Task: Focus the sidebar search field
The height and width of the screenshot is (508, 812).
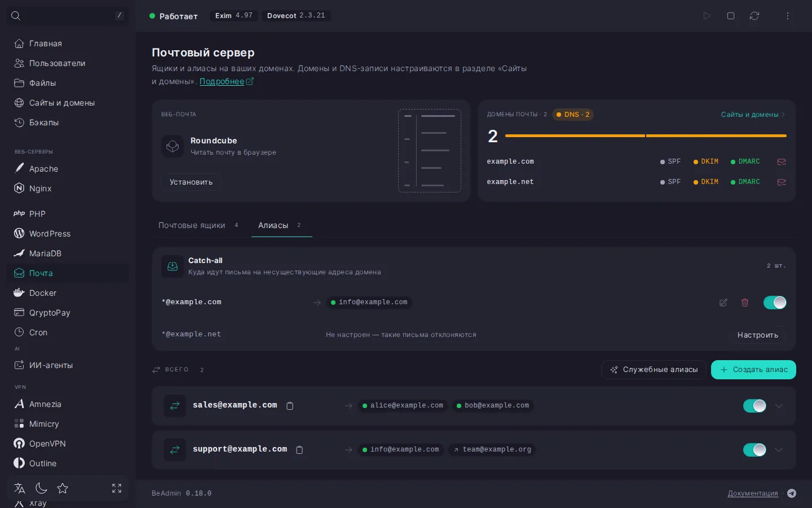Action: 68,16
